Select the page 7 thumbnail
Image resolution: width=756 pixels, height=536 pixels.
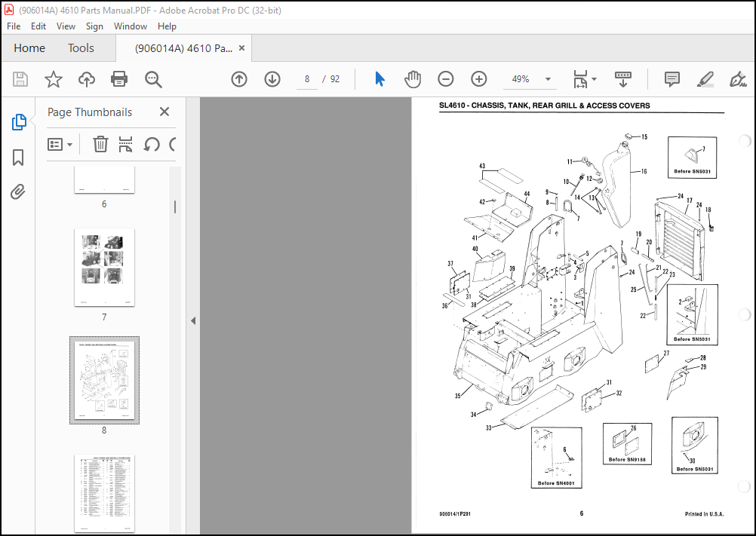[104, 268]
